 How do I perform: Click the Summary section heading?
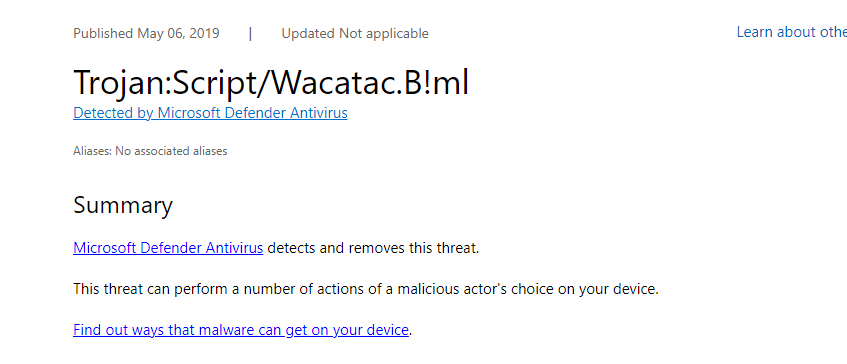(x=123, y=206)
